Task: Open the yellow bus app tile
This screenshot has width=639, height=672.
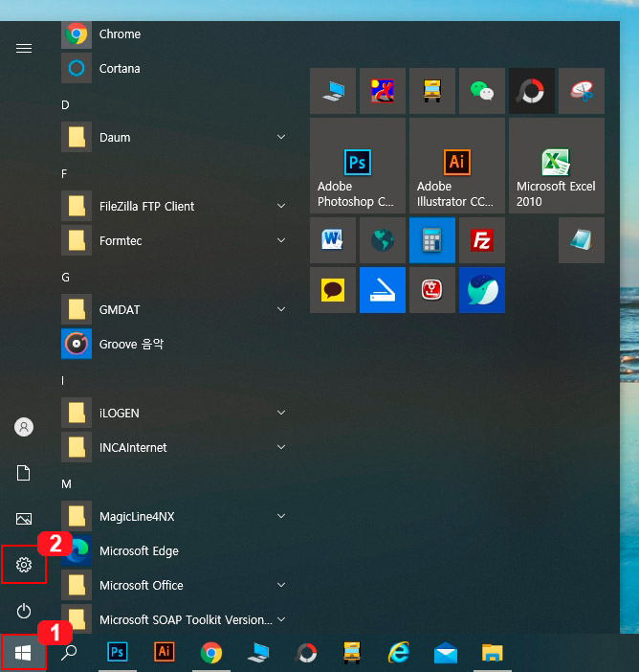Action: [x=432, y=91]
